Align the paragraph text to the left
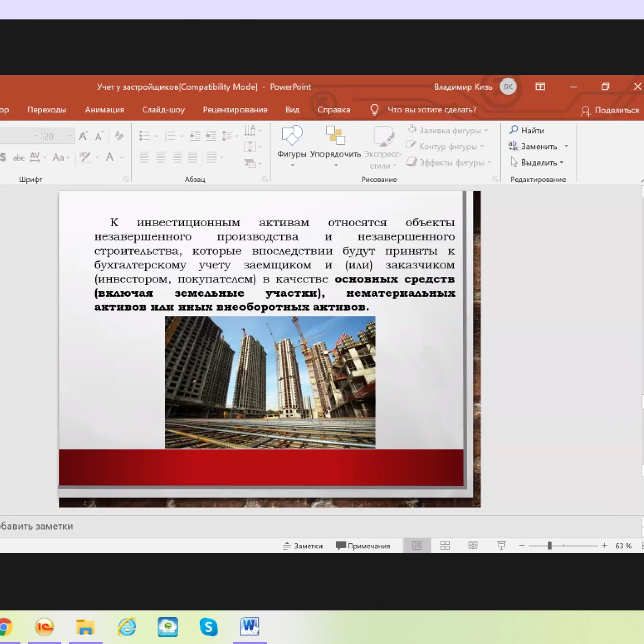 (144, 157)
